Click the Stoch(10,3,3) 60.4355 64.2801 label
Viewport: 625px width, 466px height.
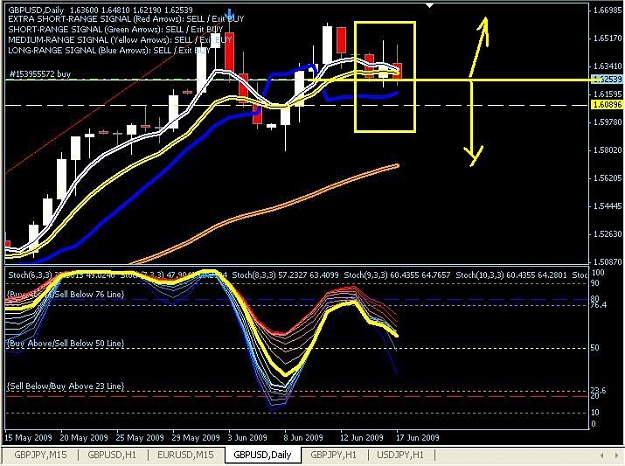[x=511, y=275]
